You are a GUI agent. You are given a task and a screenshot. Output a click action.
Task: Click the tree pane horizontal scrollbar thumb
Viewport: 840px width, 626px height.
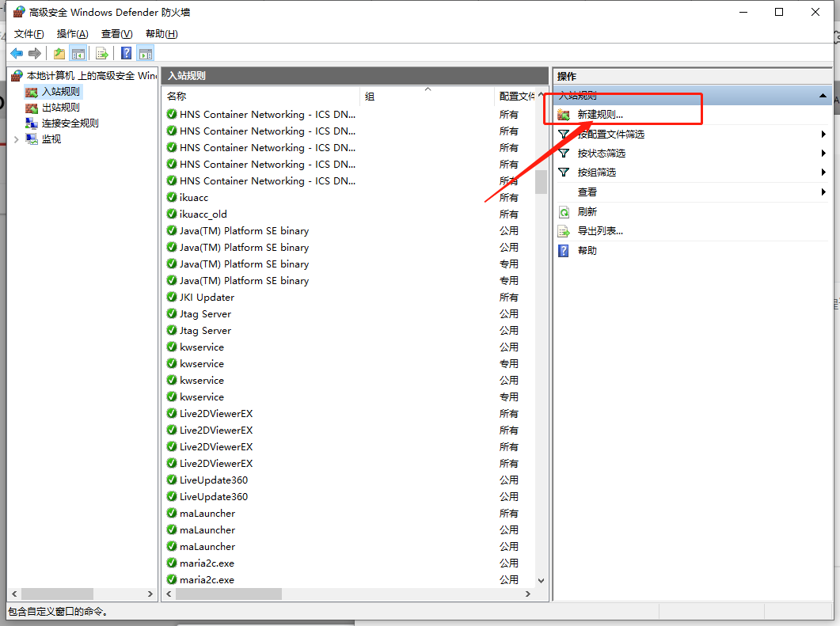57,594
